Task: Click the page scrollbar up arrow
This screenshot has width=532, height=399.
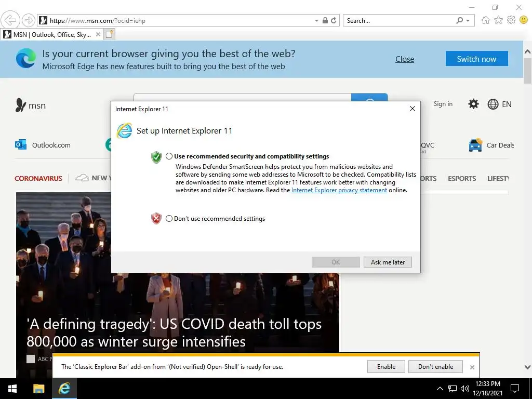Action: pyautogui.click(x=527, y=51)
